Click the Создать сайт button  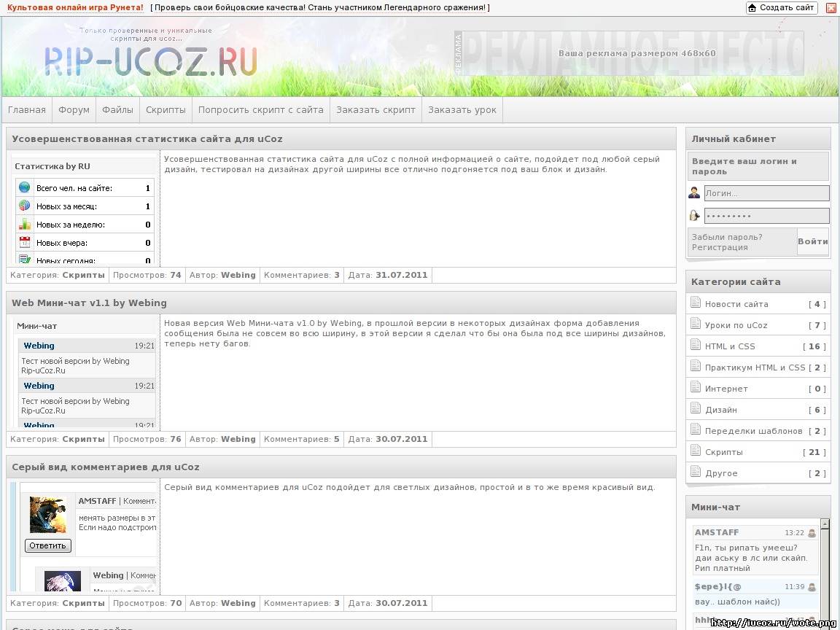(x=782, y=8)
